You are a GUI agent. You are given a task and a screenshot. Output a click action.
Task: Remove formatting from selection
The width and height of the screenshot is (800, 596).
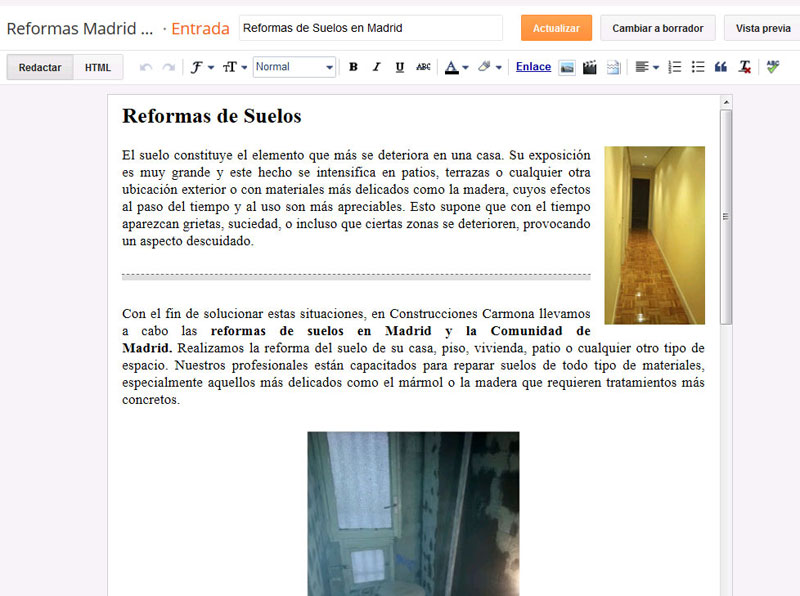click(745, 67)
